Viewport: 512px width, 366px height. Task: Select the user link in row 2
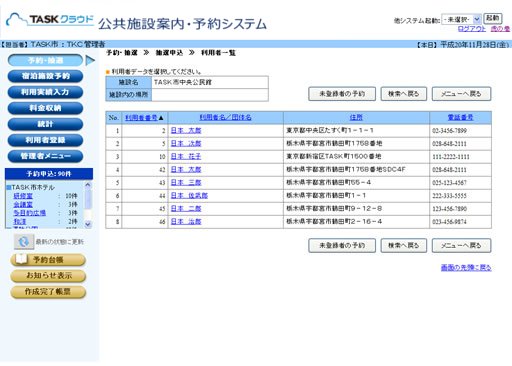pos(186,143)
